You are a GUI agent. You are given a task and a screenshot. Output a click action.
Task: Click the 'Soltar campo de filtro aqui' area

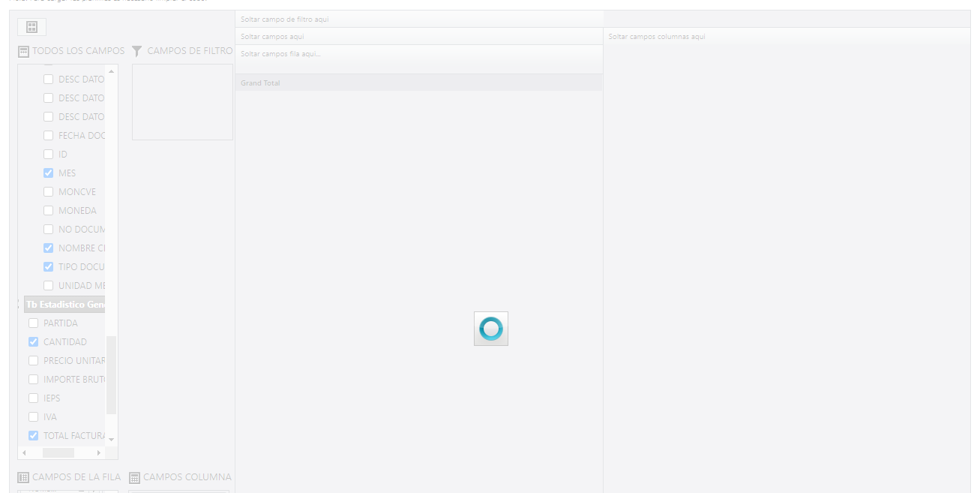pyautogui.click(x=419, y=19)
